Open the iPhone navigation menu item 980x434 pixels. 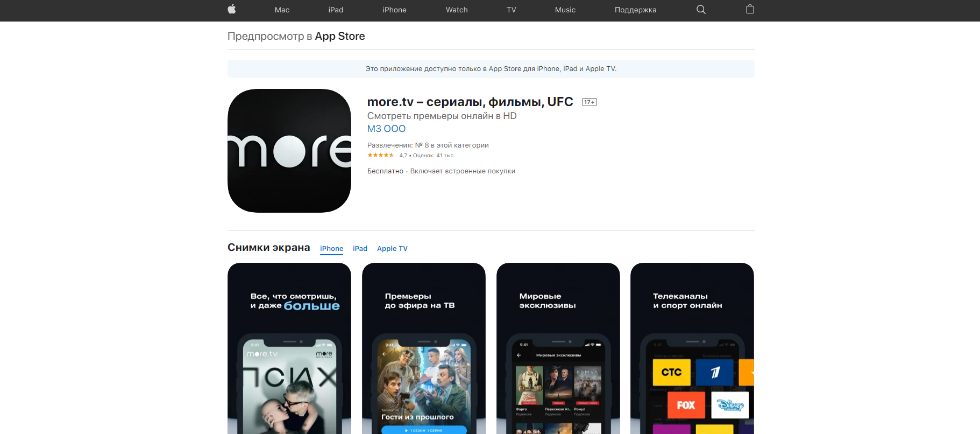[x=394, y=10]
